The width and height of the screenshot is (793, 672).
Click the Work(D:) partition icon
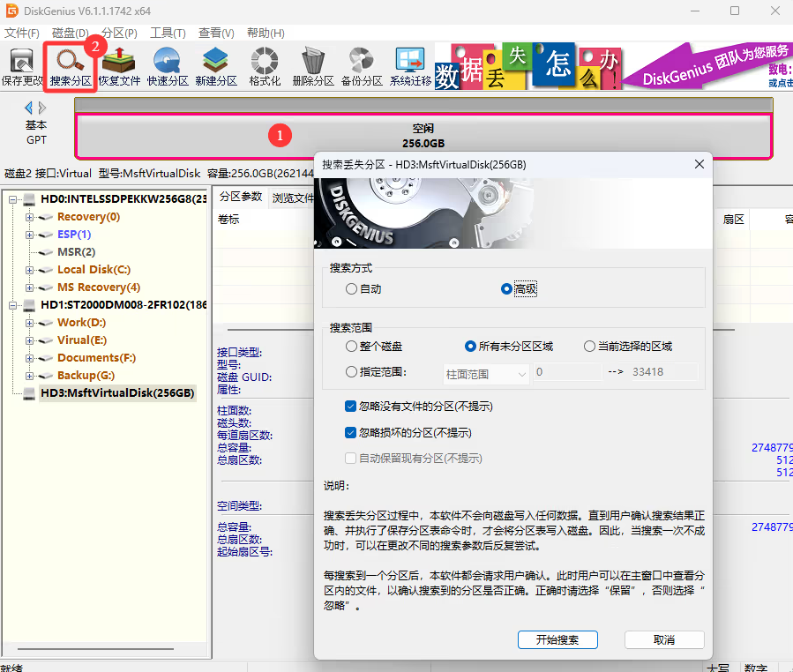46,323
